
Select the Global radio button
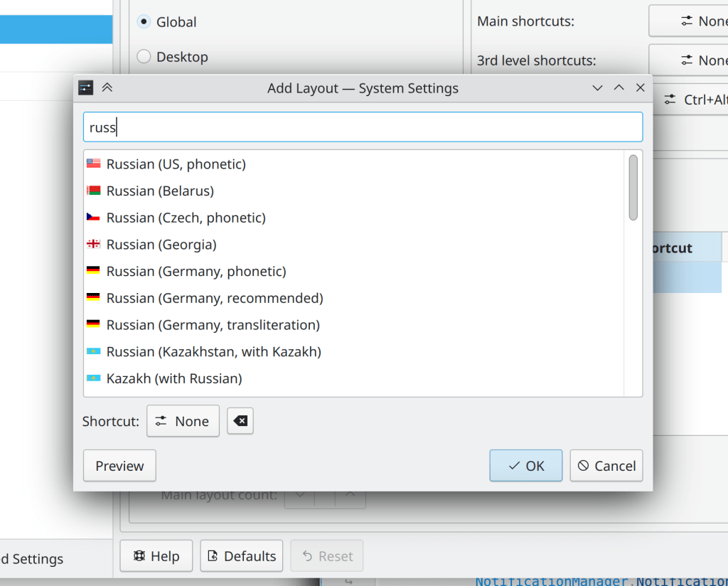coord(144,22)
